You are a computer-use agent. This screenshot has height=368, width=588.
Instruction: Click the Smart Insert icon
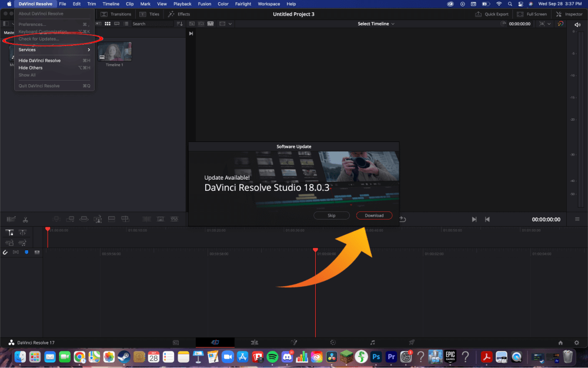point(56,219)
